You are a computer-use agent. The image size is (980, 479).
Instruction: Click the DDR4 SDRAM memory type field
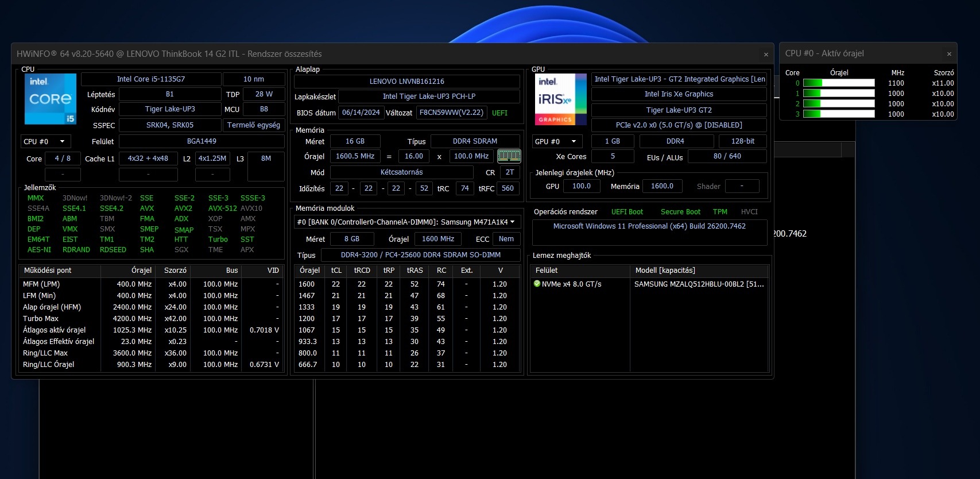(x=475, y=141)
